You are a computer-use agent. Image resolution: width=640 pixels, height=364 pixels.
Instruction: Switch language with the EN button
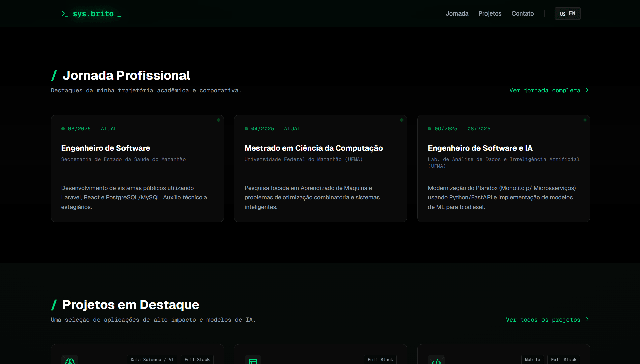[x=567, y=13]
